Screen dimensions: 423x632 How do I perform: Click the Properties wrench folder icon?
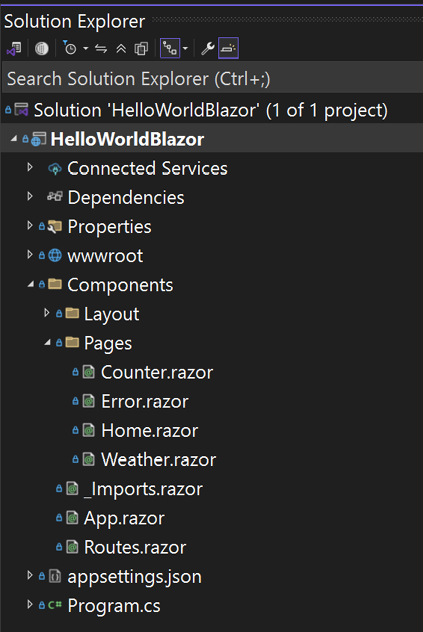click(x=55, y=227)
